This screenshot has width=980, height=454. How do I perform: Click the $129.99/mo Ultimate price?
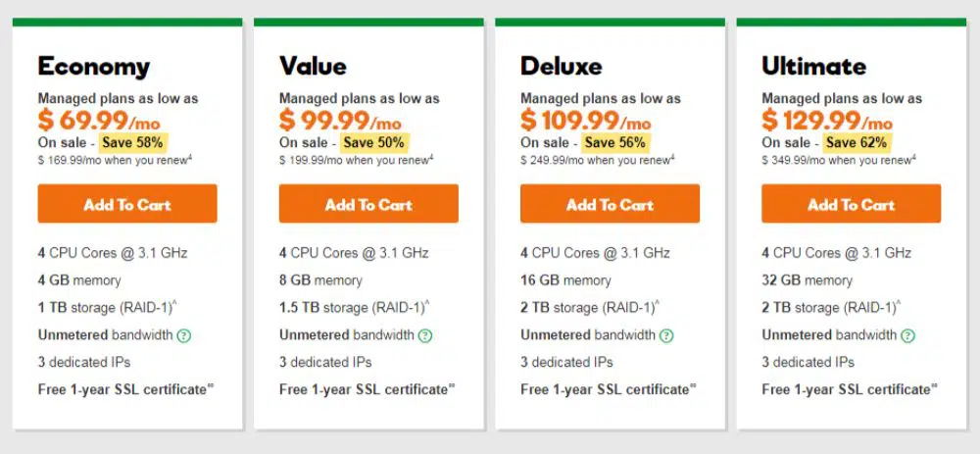[x=827, y=122]
